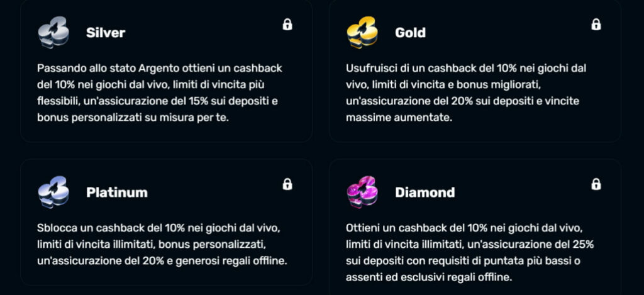Tap the Platinum card's padlock icon
644x295 pixels.
click(287, 184)
